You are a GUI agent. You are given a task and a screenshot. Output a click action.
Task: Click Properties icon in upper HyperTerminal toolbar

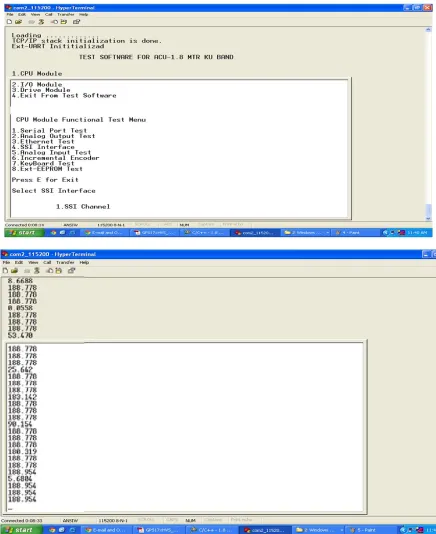click(x=76, y=22)
